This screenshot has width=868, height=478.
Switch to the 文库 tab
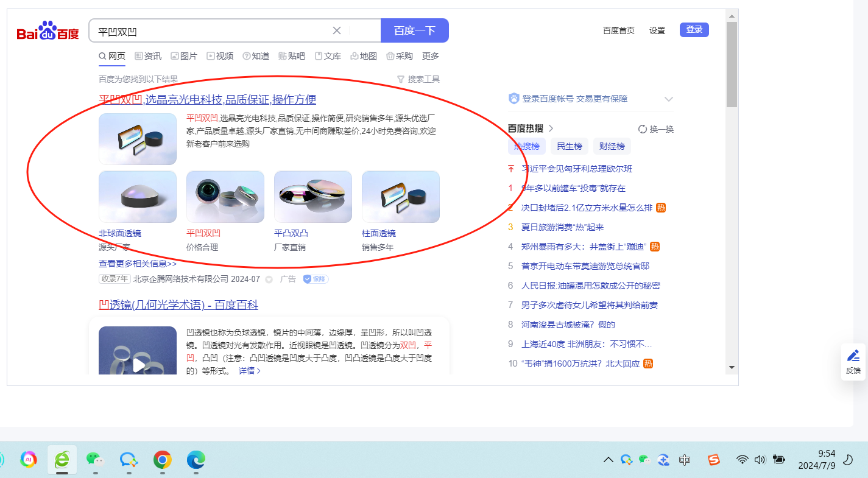point(328,56)
